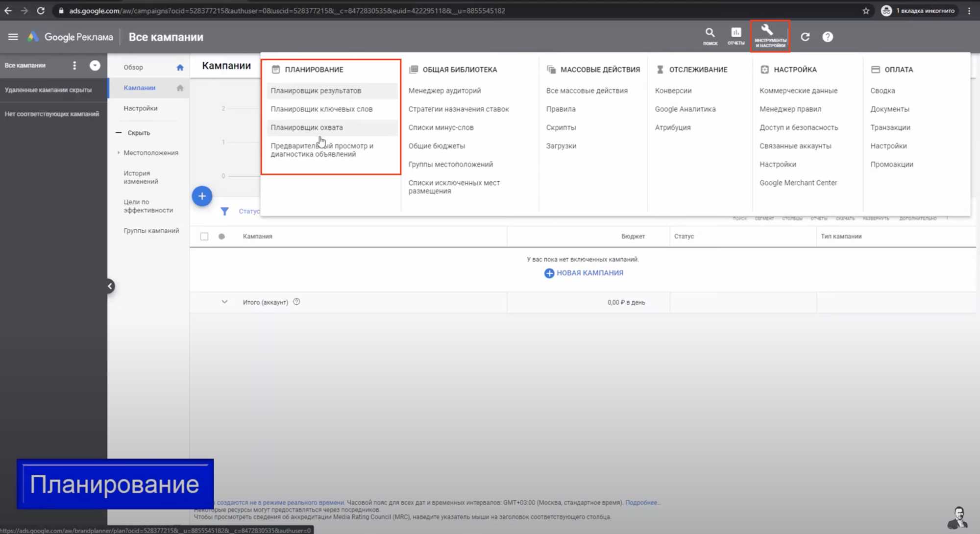Open Транзакции
980x534 pixels.
pos(890,127)
